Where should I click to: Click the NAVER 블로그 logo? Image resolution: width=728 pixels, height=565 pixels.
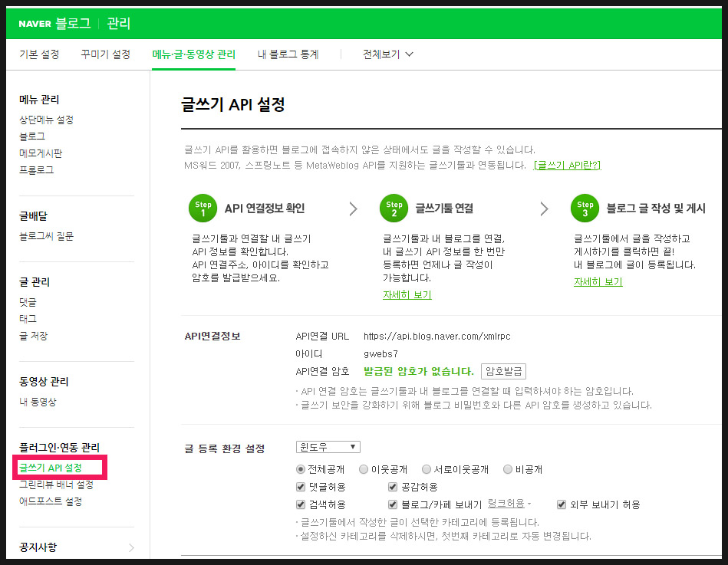tap(54, 23)
